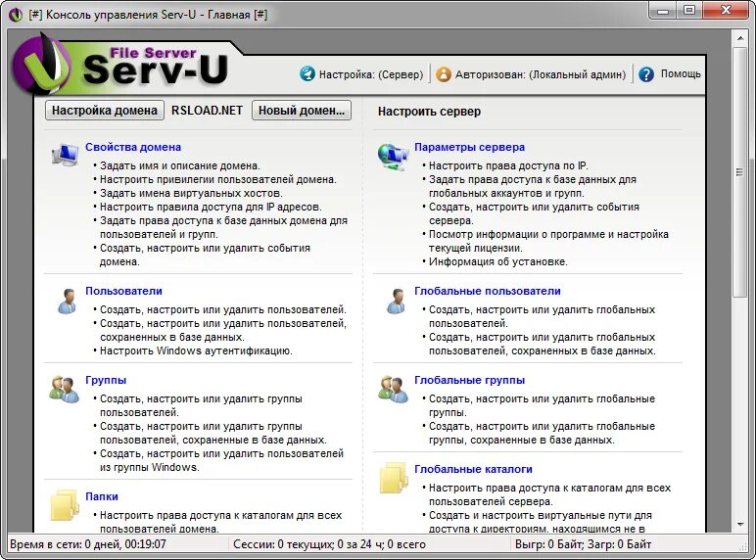Click the blue question mark help icon
Image resolution: width=756 pixels, height=560 pixels.
(x=646, y=74)
